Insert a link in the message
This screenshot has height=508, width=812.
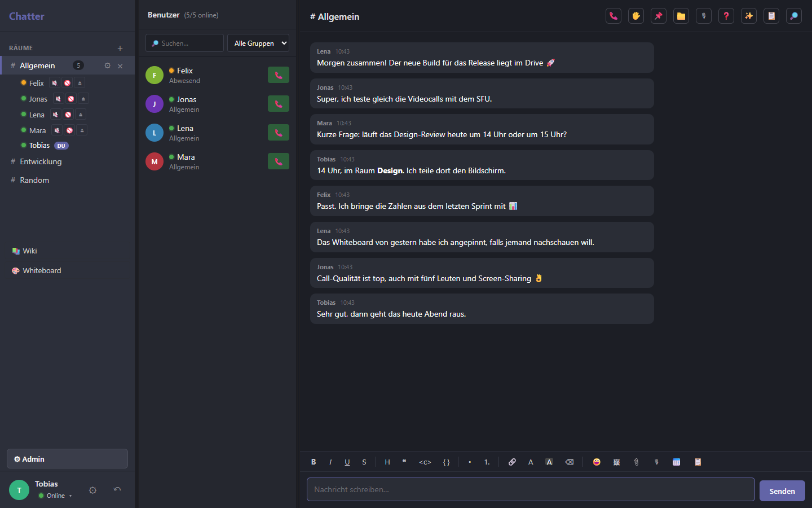click(x=512, y=462)
